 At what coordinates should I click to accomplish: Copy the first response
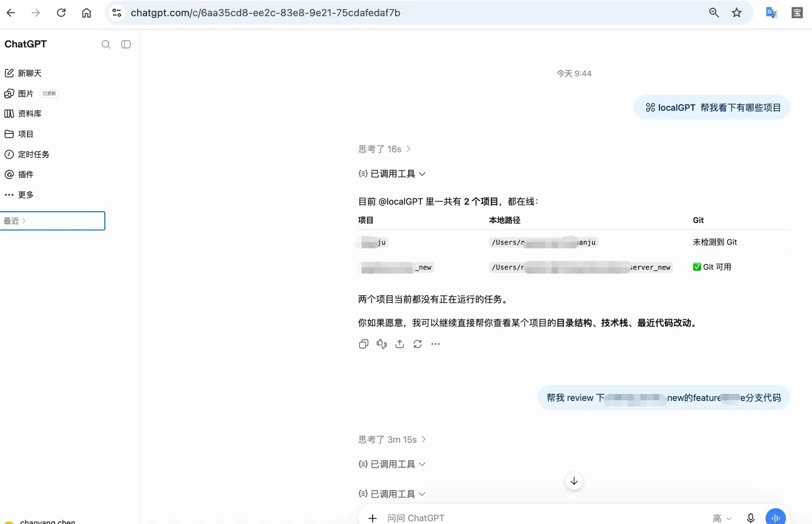(364, 344)
